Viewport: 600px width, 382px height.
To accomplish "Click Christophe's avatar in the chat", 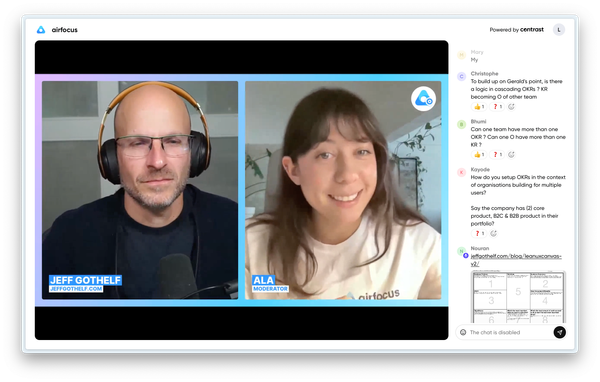I will coord(461,77).
